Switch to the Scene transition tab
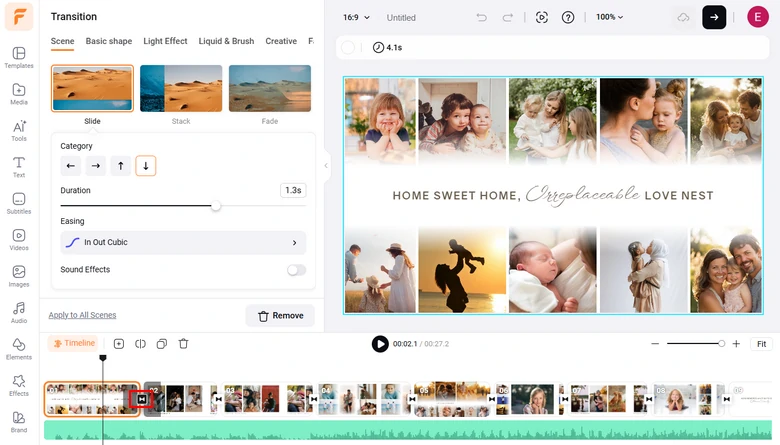Image resolution: width=780 pixels, height=445 pixels. (x=62, y=41)
